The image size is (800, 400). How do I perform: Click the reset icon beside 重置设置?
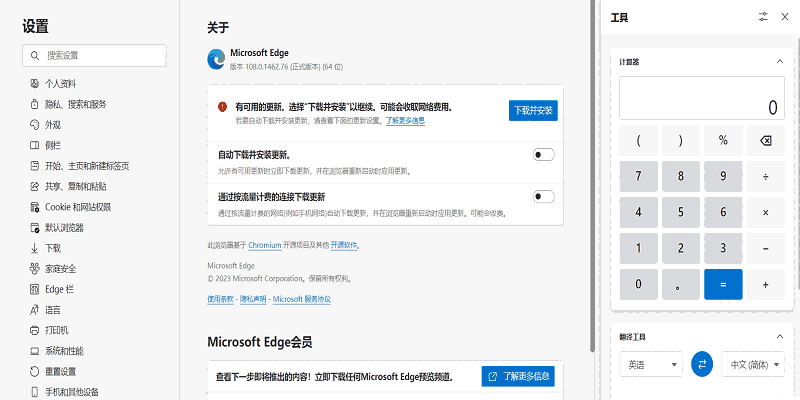coord(35,371)
